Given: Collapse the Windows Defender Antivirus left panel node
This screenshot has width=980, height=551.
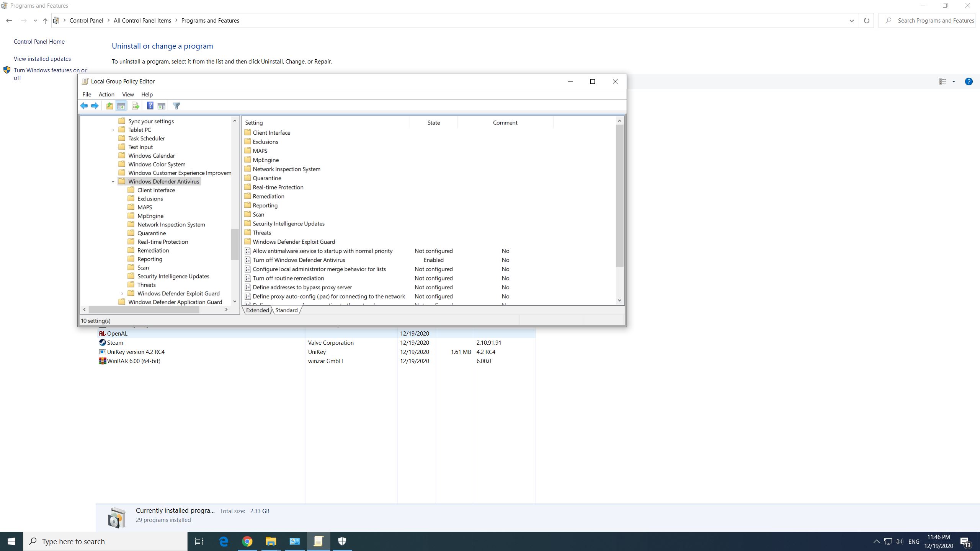Looking at the screenshot, I should (x=113, y=181).
